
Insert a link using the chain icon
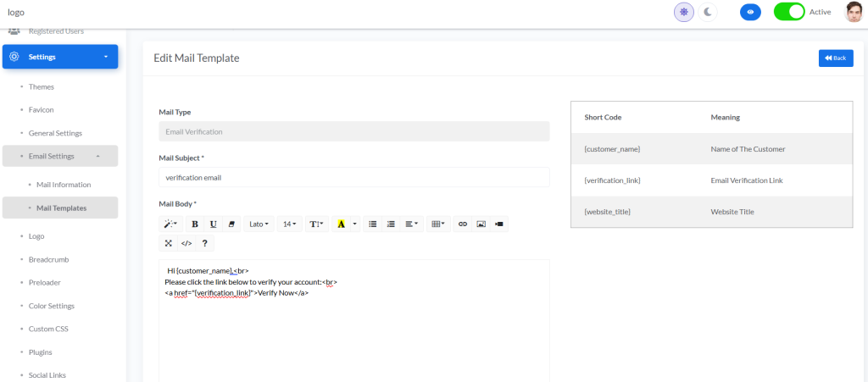[x=462, y=224]
